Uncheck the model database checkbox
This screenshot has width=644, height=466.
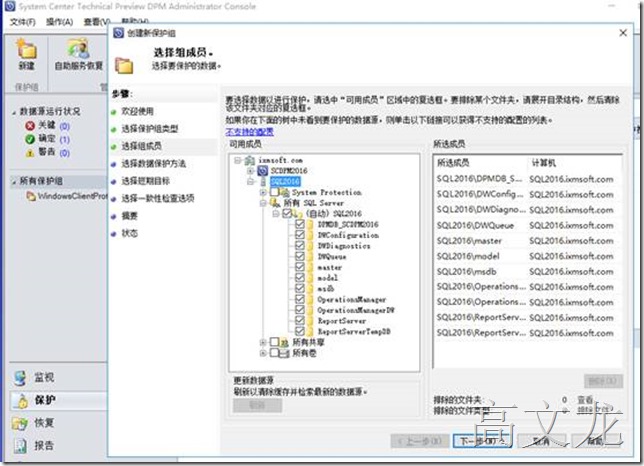tap(300, 278)
